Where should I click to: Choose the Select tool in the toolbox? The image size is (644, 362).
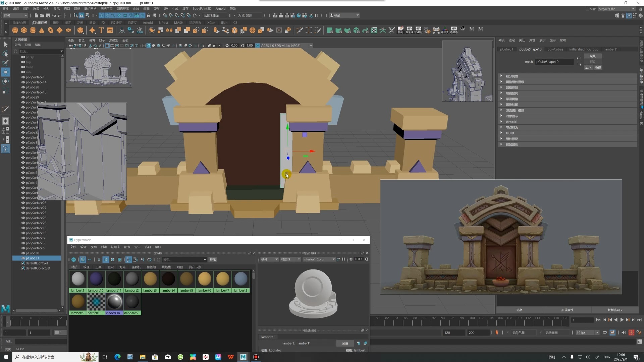click(x=6, y=44)
